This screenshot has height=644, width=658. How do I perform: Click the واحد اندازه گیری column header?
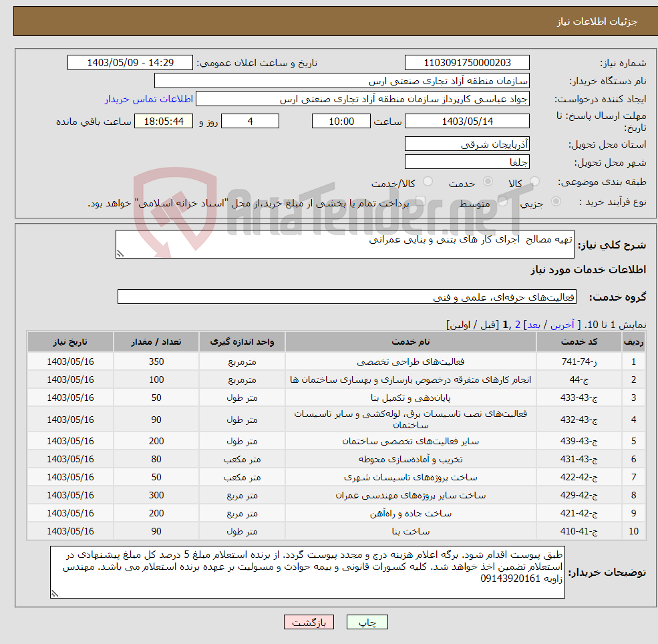click(242, 341)
